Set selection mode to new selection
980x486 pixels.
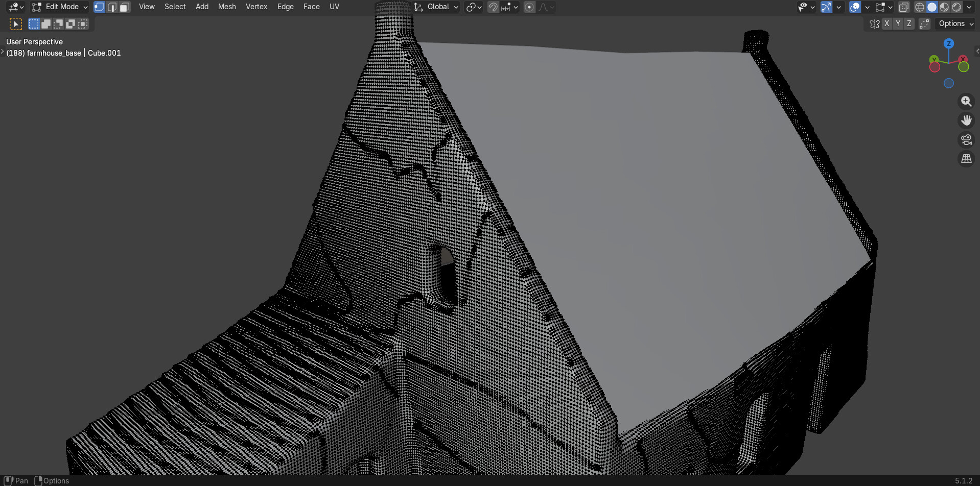click(34, 24)
